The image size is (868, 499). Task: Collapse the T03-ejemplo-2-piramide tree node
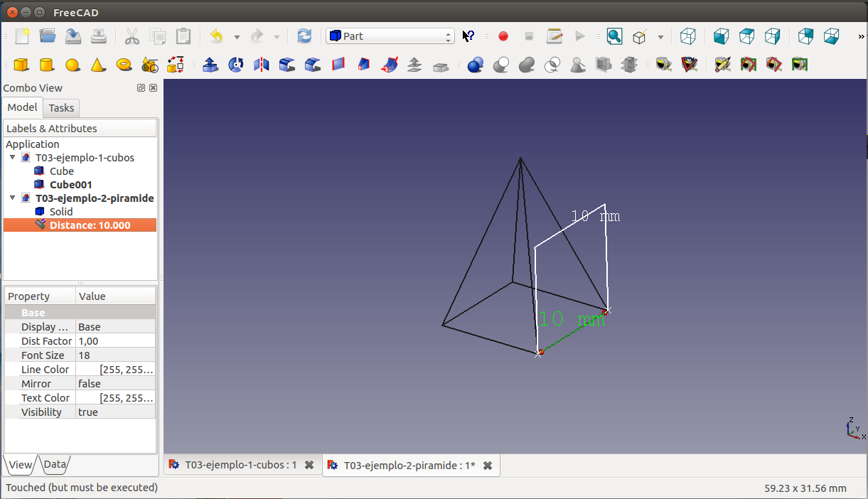[13, 198]
